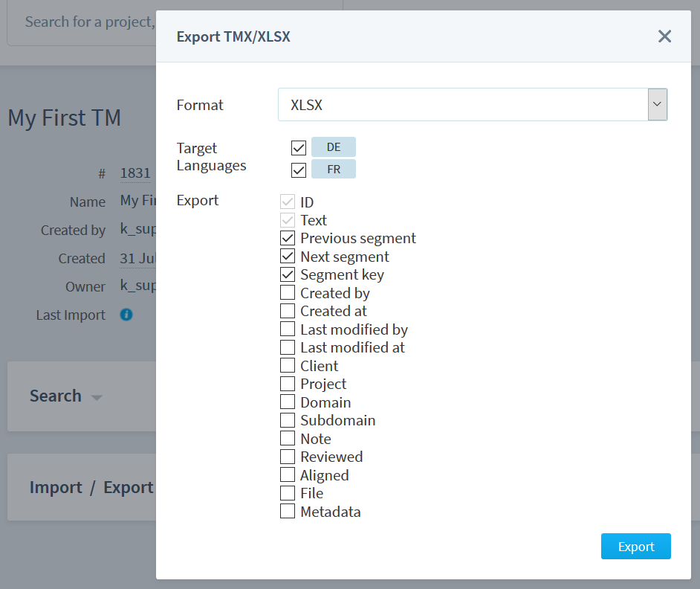This screenshot has height=589, width=700.
Task: Click the Last Import info icon
Action: pos(126,315)
